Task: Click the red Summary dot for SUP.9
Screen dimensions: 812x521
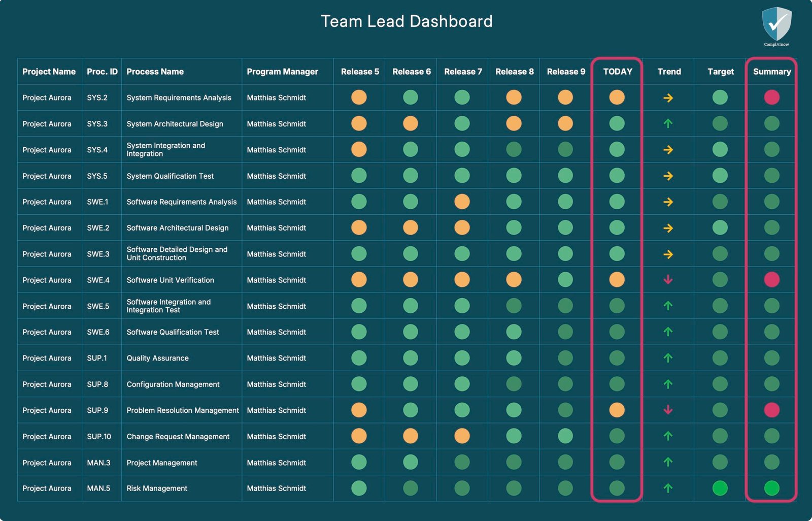Action: [771, 410]
